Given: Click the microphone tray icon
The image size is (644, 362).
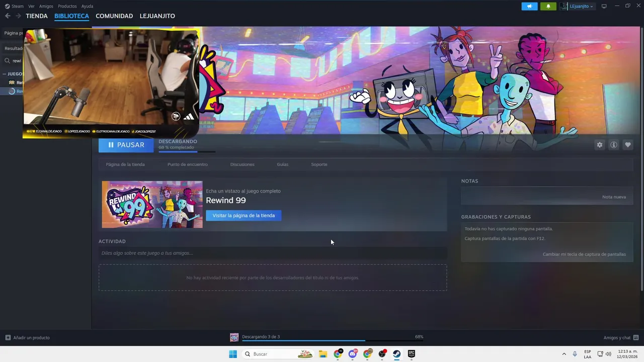Looking at the screenshot, I should point(575,354).
